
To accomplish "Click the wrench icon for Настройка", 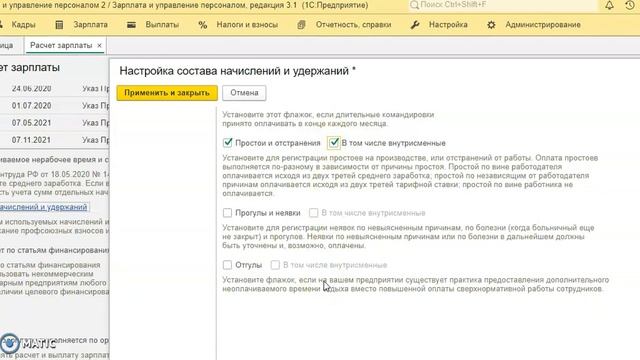I will point(415,25).
